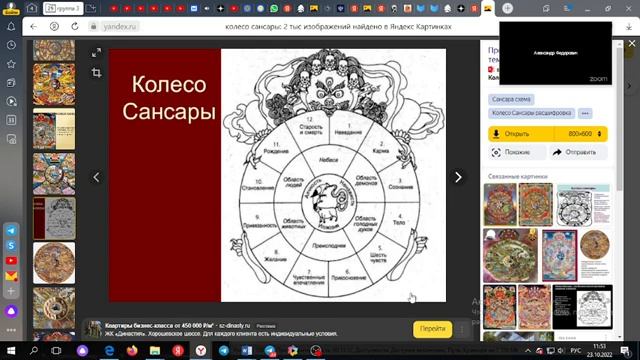Click the 'Перейти' ad button
Screen dimensions: 640x360
pos(433,329)
